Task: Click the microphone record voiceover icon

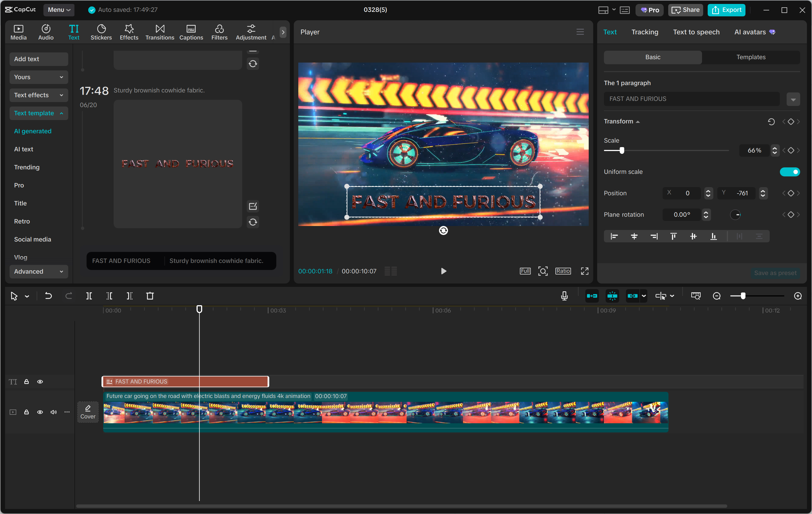Action: pyautogui.click(x=564, y=296)
